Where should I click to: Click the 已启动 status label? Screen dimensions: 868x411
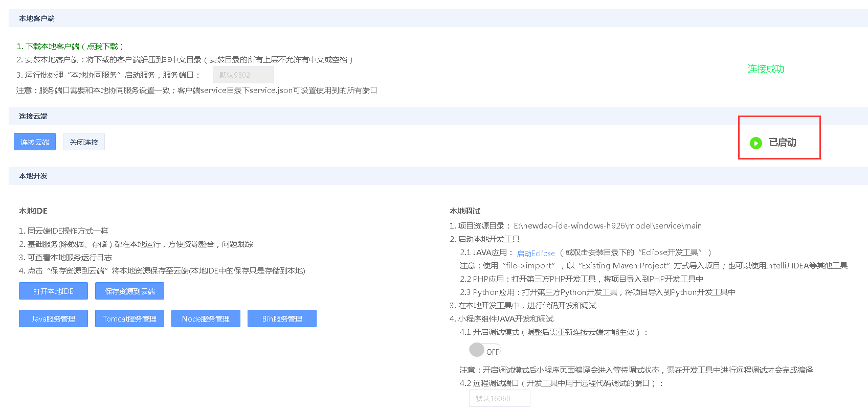point(783,143)
